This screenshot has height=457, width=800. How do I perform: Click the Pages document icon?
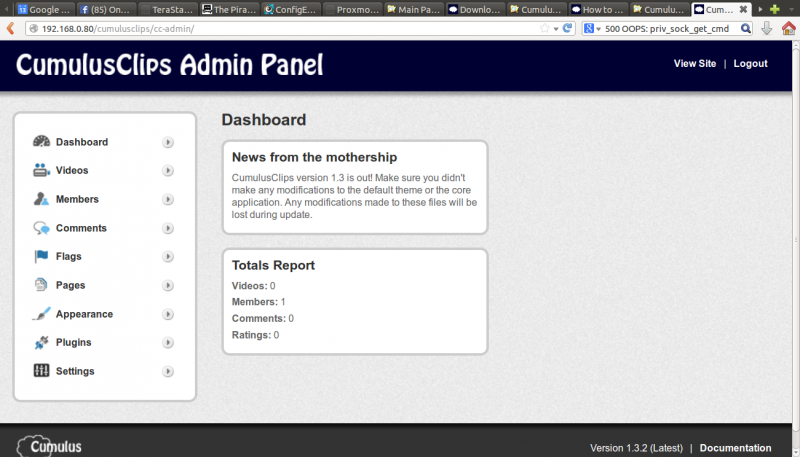tap(41, 285)
